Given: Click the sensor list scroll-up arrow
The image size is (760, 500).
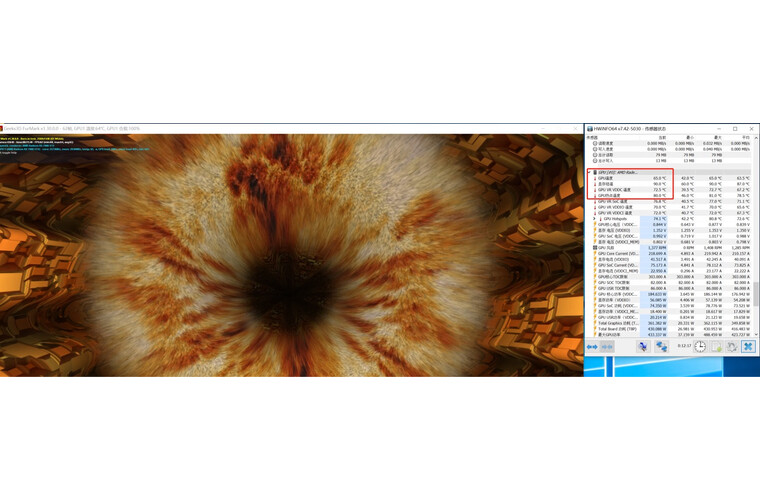Looking at the screenshot, I should pos(756,138).
